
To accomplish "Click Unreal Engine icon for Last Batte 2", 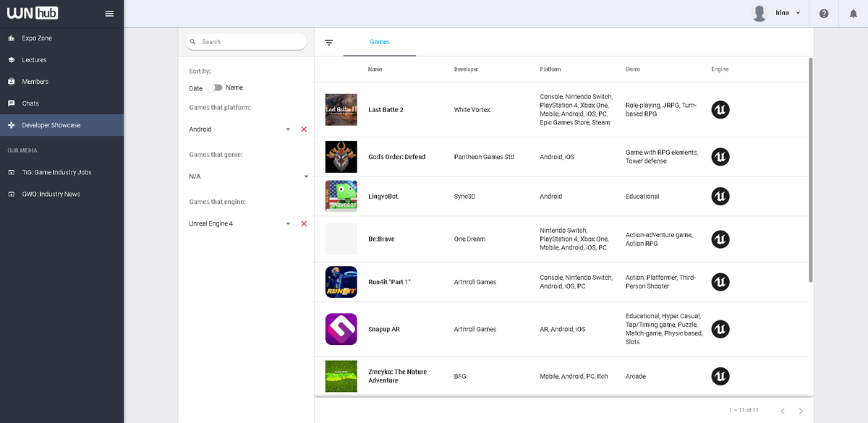I will (x=720, y=110).
